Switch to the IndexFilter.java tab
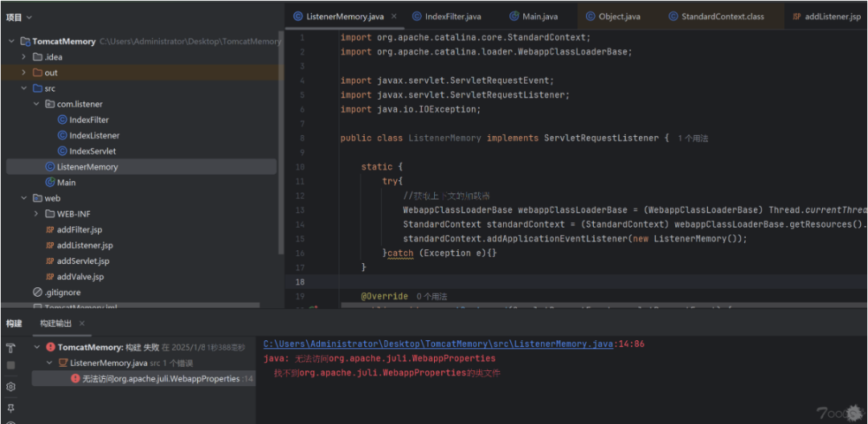This screenshot has height=424, width=868. click(x=452, y=16)
